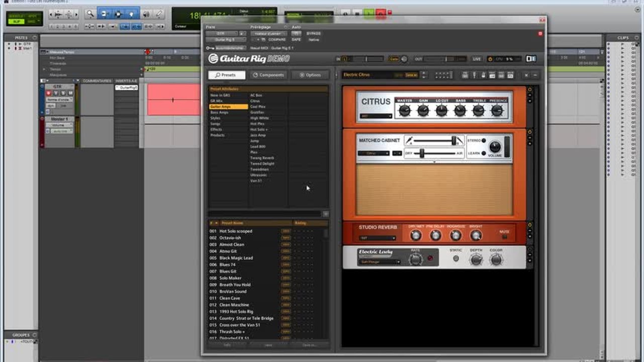Screen dimensions: 644x362
Task: Select the Zoomer magnifier tool in Pro Tools
Action: pyautogui.click(x=90, y=14)
